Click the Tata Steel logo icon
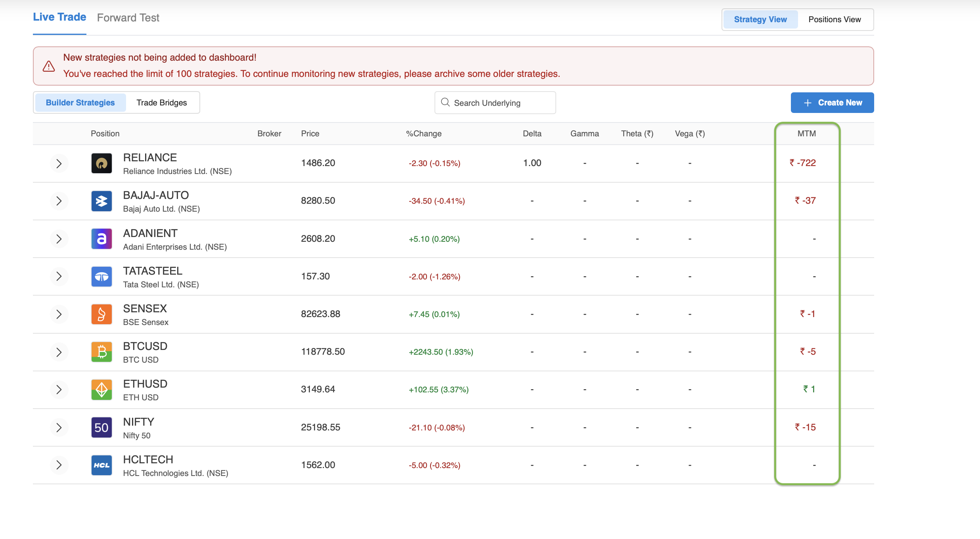Screen dimensions: 980x539 pos(101,276)
